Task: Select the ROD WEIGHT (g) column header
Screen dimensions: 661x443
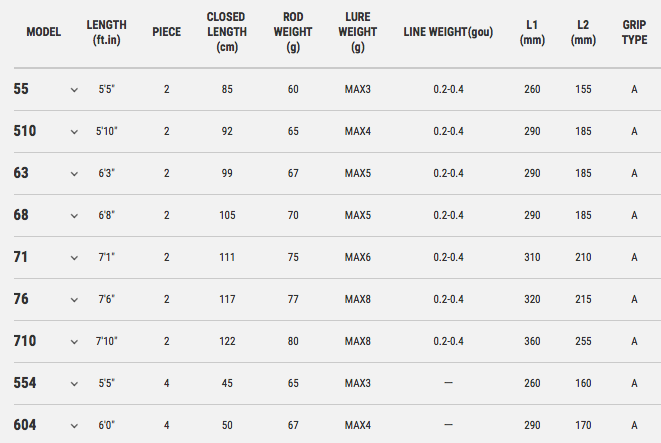Action: pyautogui.click(x=293, y=32)
